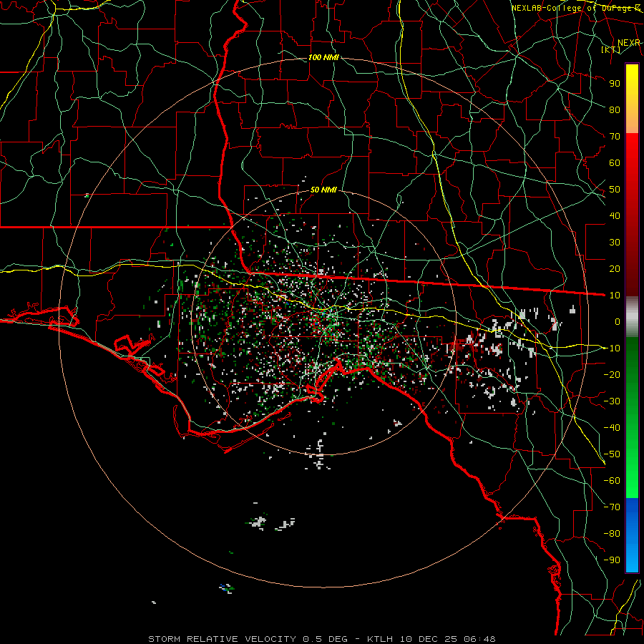Select the 30 value on velocity scale
Image resolution: width=644 pixels, height=644 pixels.
pyautogui.click(x=615, y=243)
